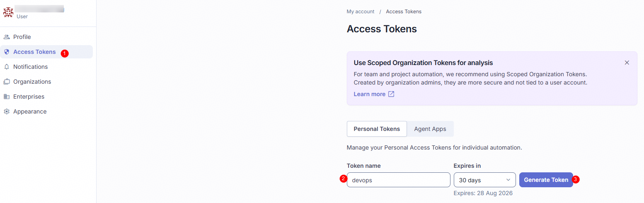Click the Appearance gear icon

[x=7, y=111]
